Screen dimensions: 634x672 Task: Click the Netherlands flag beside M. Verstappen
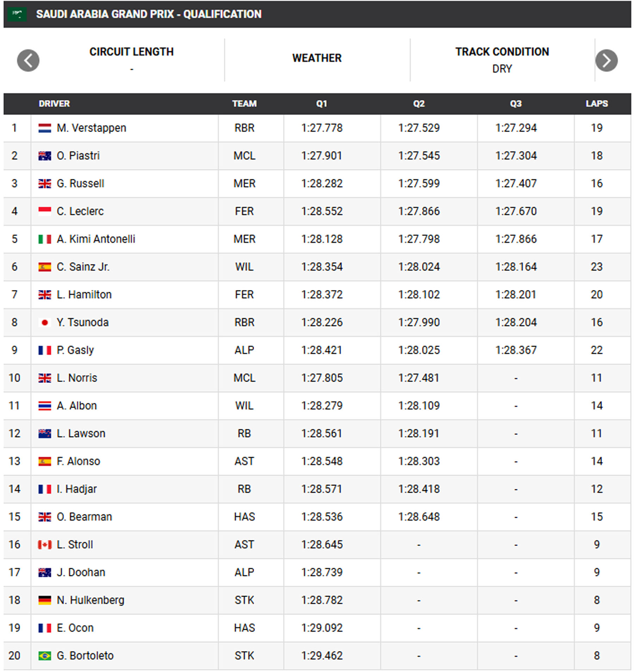tap(45, 128)
